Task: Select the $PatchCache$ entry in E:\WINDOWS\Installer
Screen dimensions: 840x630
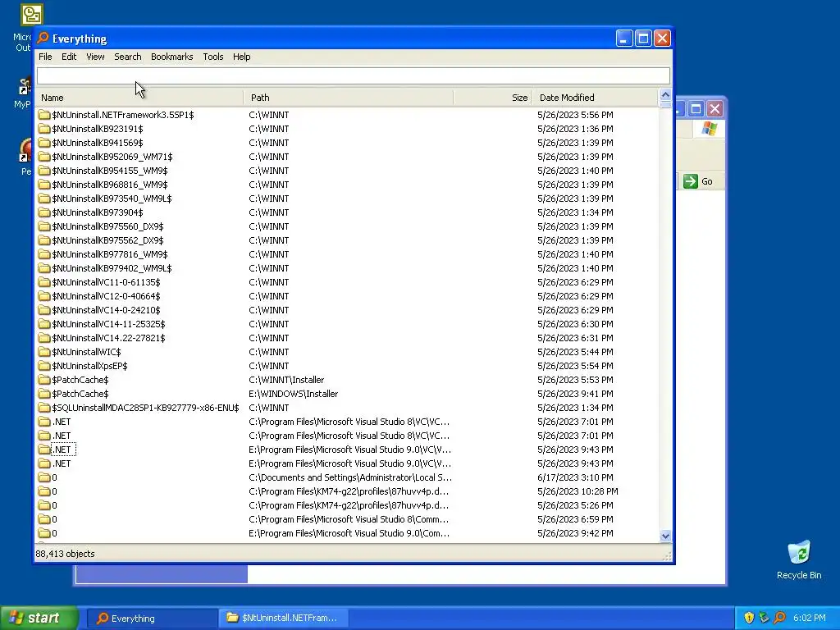Action: [80, 394]
